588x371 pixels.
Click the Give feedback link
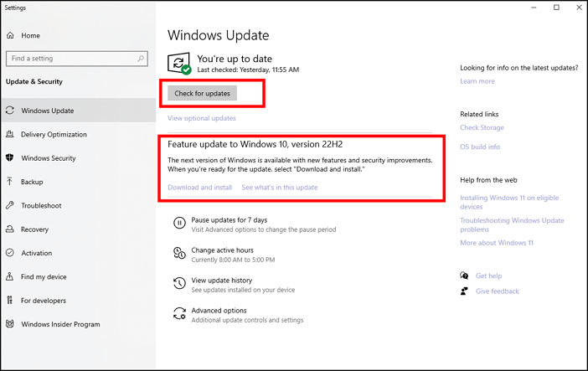click(x=498, y=291)
